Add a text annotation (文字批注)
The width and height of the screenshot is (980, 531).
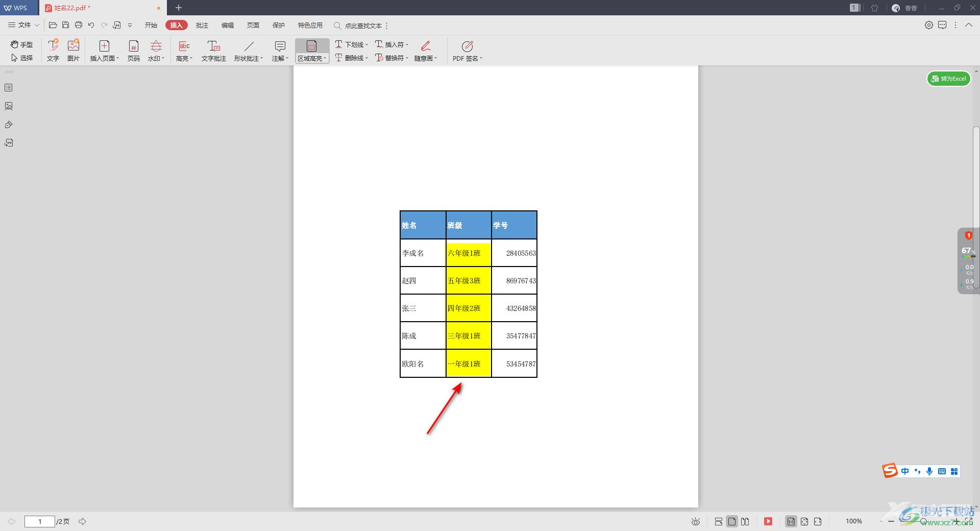click(x=214, y=51)
